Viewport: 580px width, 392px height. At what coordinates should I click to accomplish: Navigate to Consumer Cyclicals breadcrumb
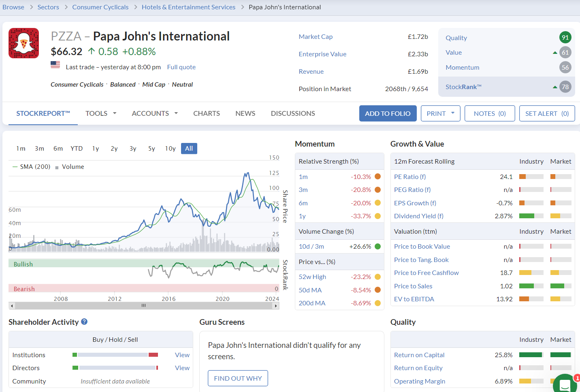point(100,7)
